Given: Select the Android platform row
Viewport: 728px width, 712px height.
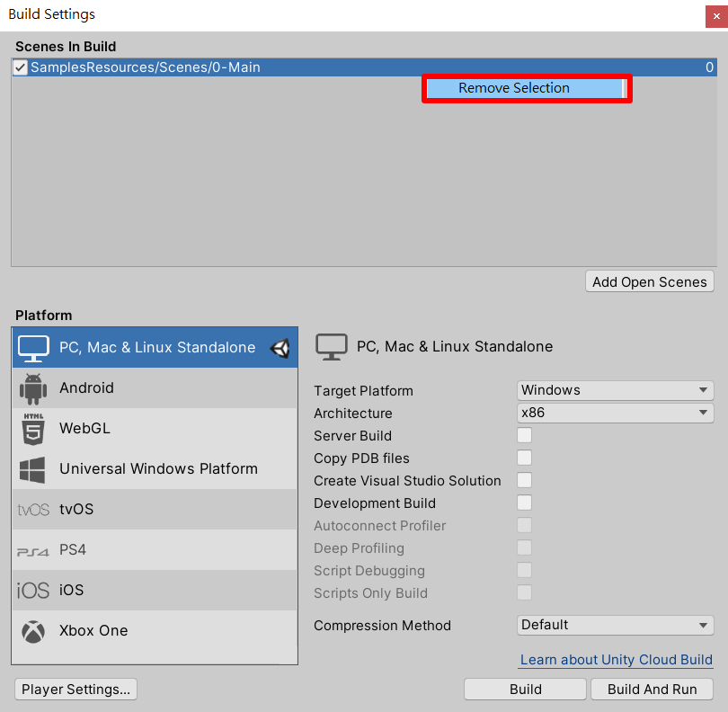Looking at the screenshot, I should [155, 388].
